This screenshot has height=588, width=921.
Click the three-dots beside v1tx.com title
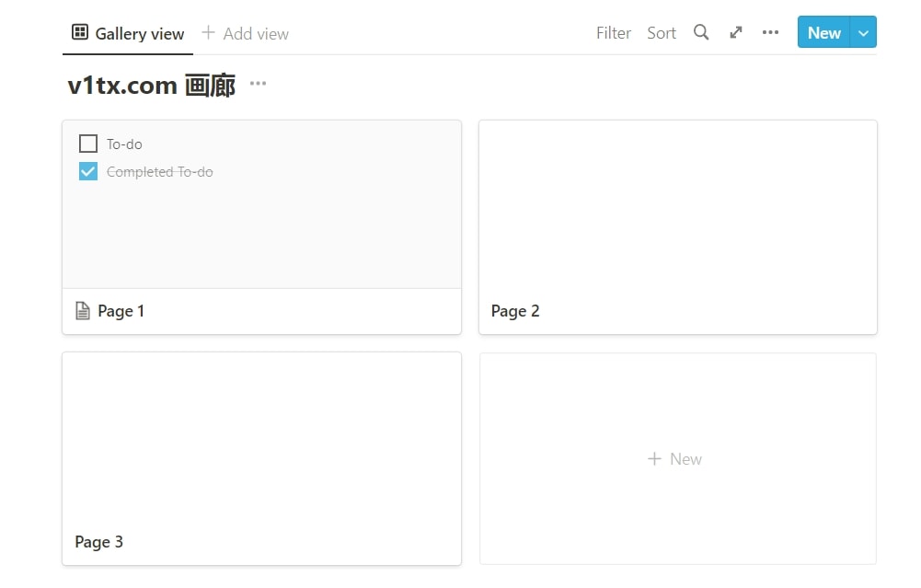tap(258, 85)
